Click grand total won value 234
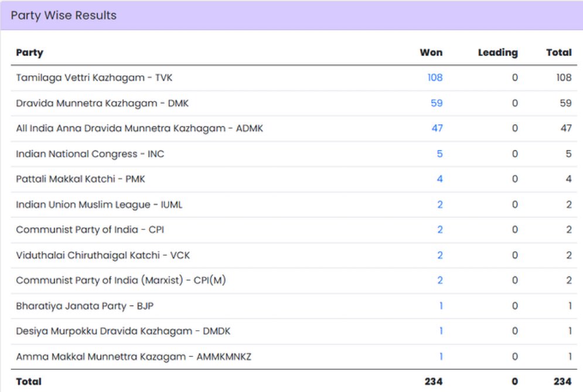Image resolution: width=583 pixels, height=392 pixels. pos(434,381)
